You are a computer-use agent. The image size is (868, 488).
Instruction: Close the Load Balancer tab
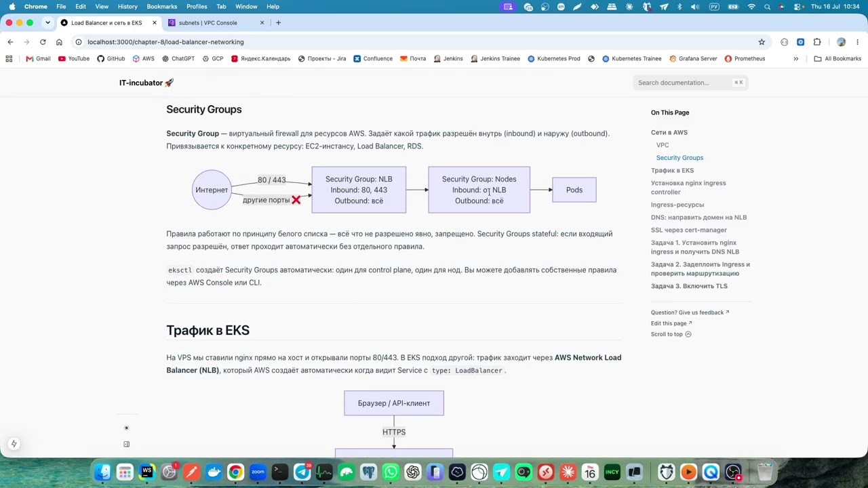click(x=154, y=22)
